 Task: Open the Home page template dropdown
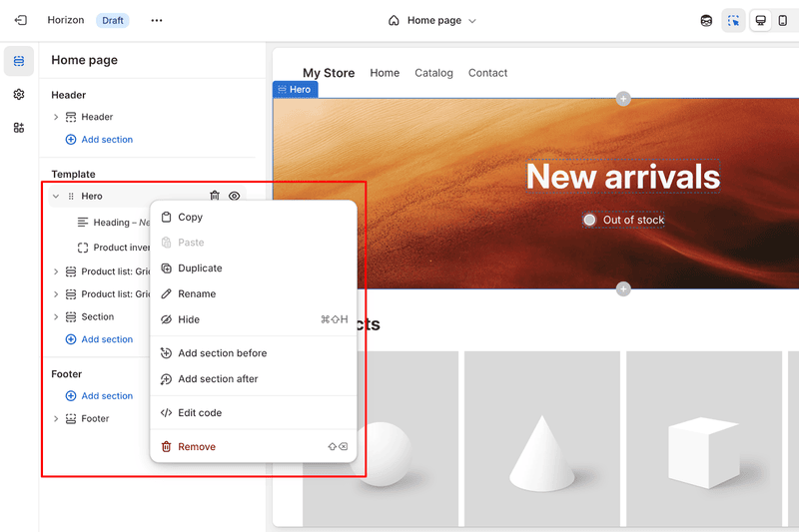pos(432,20)
